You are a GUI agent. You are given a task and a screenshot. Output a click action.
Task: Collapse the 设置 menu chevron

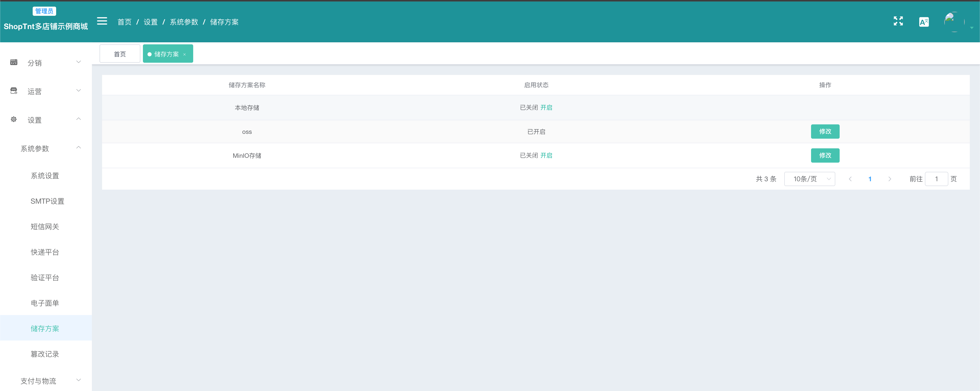78,119
